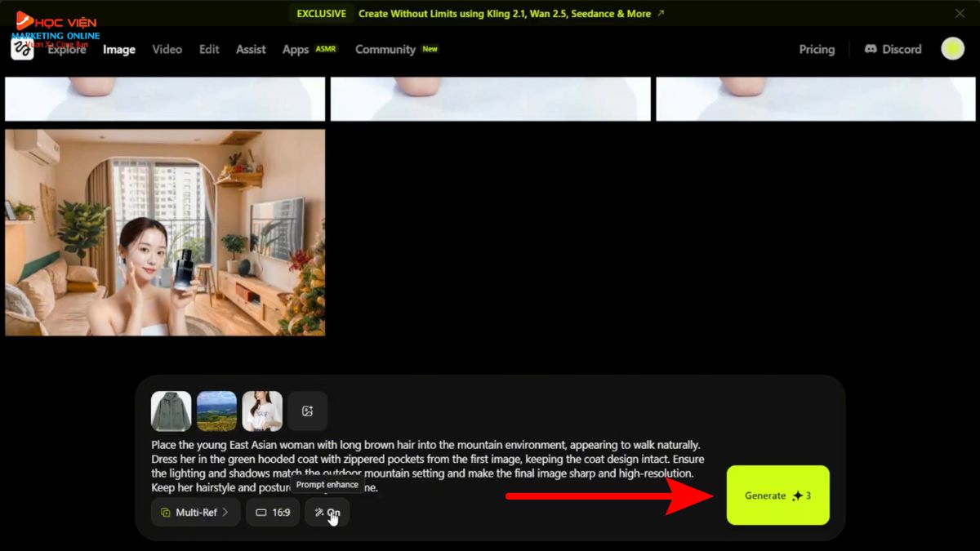Viewport: 980px width, 551px height.
Task: Open the Assist tab
Action: coord(251,49)
